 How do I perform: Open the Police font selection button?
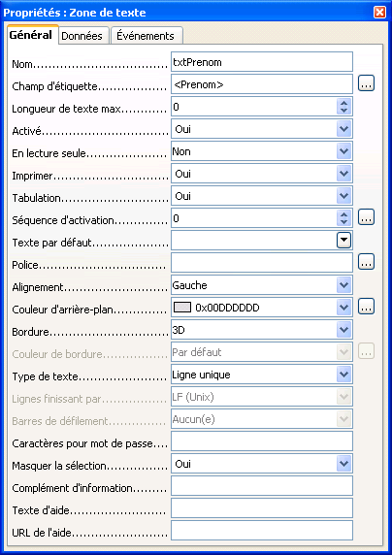tap(366, 262)
